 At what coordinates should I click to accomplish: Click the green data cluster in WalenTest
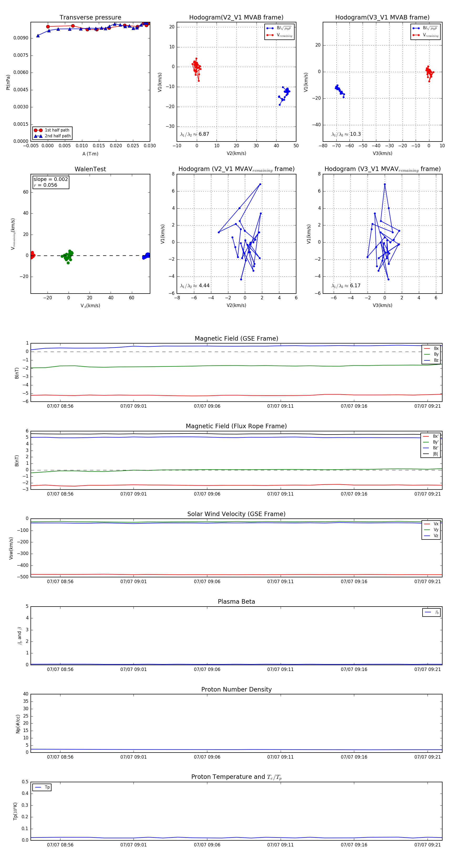(68, 256)
